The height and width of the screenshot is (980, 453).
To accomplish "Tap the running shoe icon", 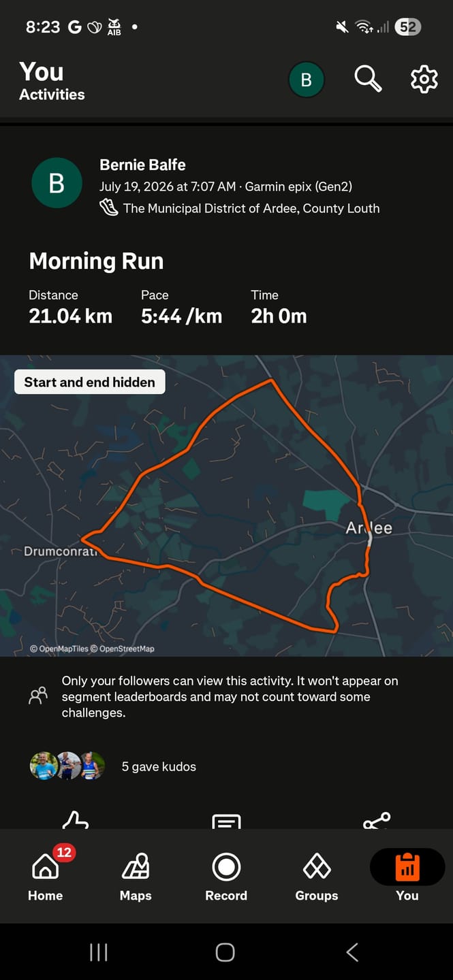I will pos(109,208).
